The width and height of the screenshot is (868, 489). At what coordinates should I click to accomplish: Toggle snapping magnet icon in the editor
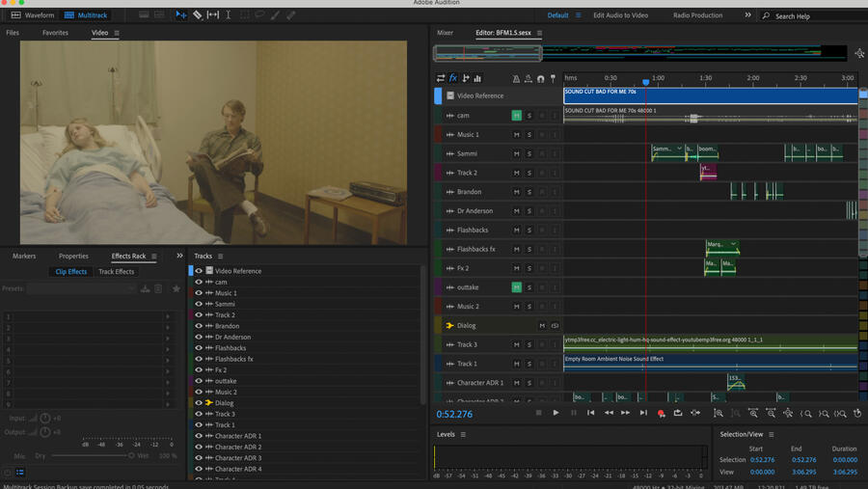tap(541, 78)
